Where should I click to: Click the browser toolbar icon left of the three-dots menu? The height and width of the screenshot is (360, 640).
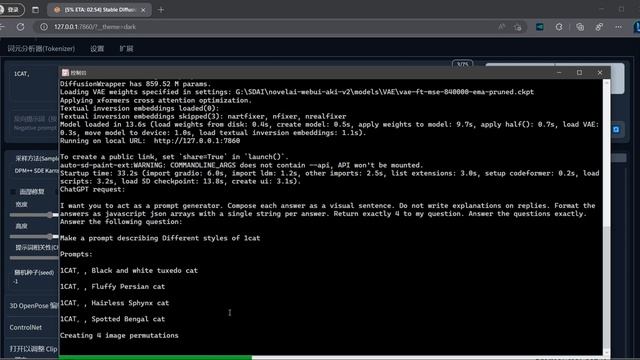(x=599, y=27)
